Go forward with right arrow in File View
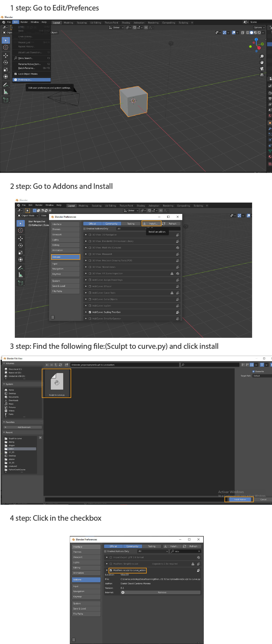 51,365
